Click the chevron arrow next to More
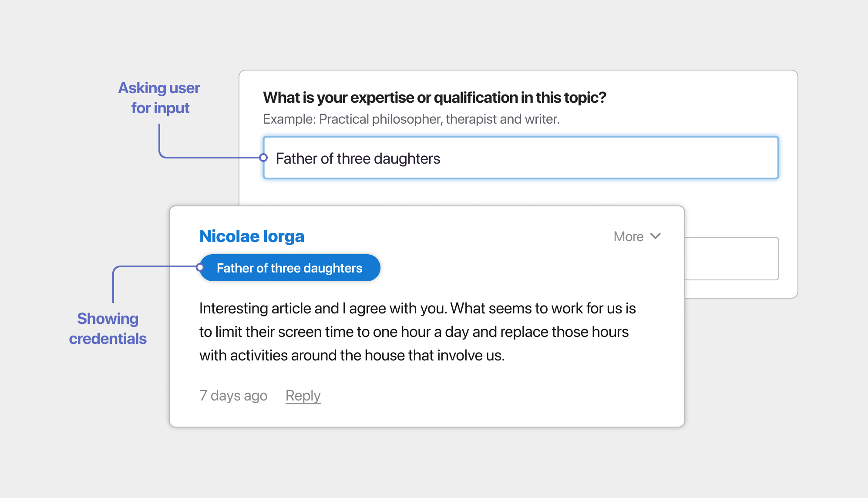The height and width of the screenshot is (498, 868). pos(656,236)
